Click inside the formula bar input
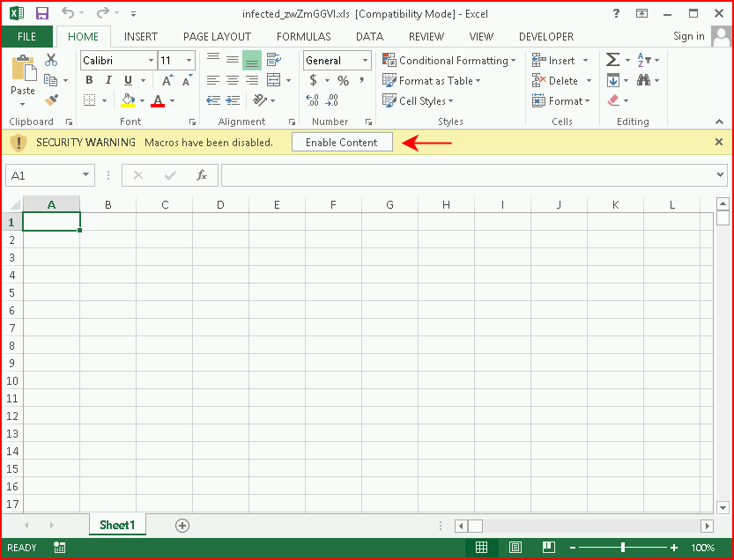Viewport: 734px width, 560px height. pyautogui.click(x=468, y=175)
